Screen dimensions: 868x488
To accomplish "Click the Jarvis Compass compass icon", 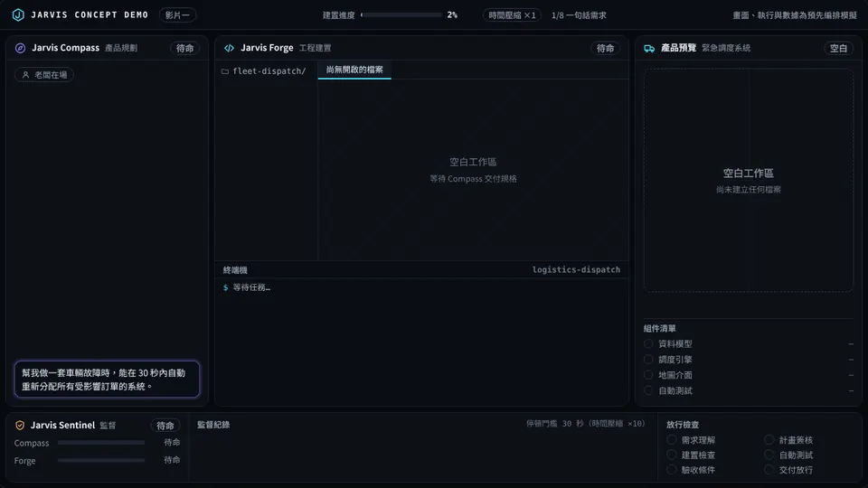I will 20,48.
